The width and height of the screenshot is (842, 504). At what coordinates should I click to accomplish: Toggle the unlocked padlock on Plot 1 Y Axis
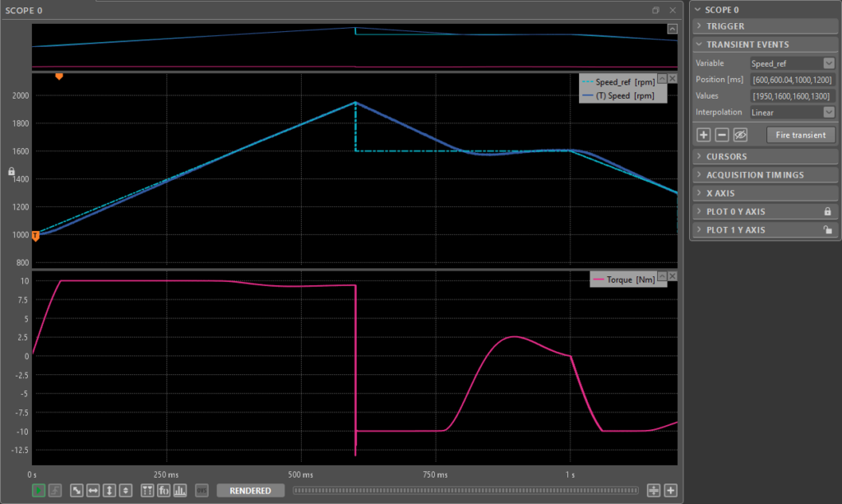[828, 230]
